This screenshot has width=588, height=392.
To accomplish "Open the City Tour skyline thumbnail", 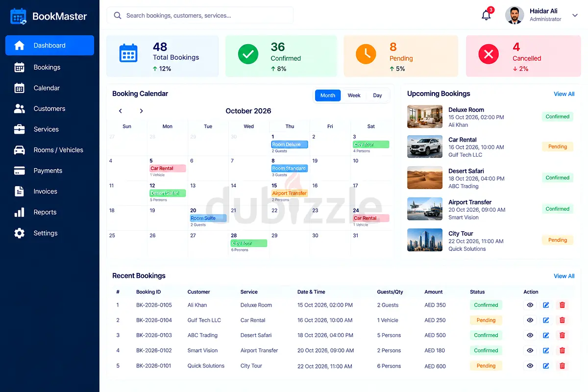I will click(x=425, y=240).
